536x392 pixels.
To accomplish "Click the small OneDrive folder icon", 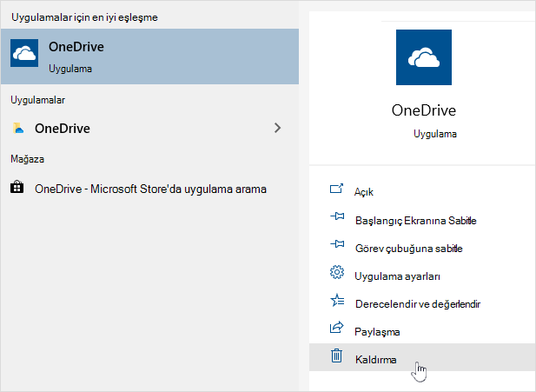I will pos(18,128).
